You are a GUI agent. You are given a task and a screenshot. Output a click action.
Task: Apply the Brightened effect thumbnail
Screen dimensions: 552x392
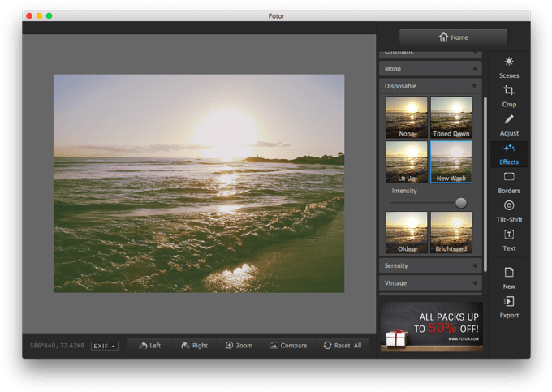(x=451, y=232)
